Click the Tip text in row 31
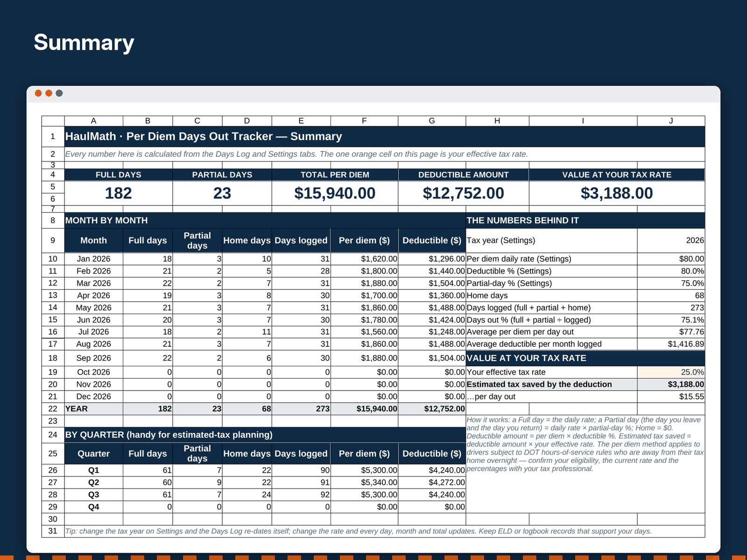The width and height of the screenshot is (747, 560). (x=359, y=531)
